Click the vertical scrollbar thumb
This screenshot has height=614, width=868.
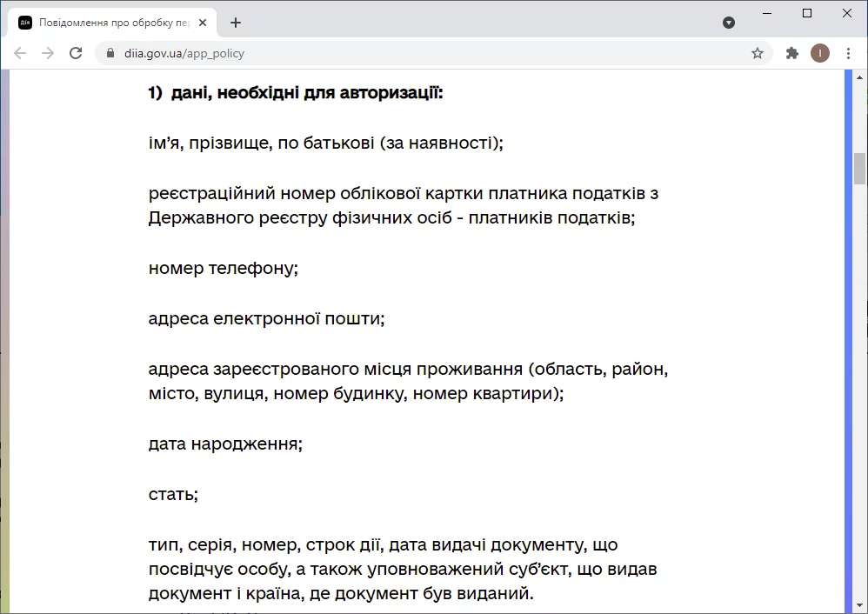pos(859,169)
